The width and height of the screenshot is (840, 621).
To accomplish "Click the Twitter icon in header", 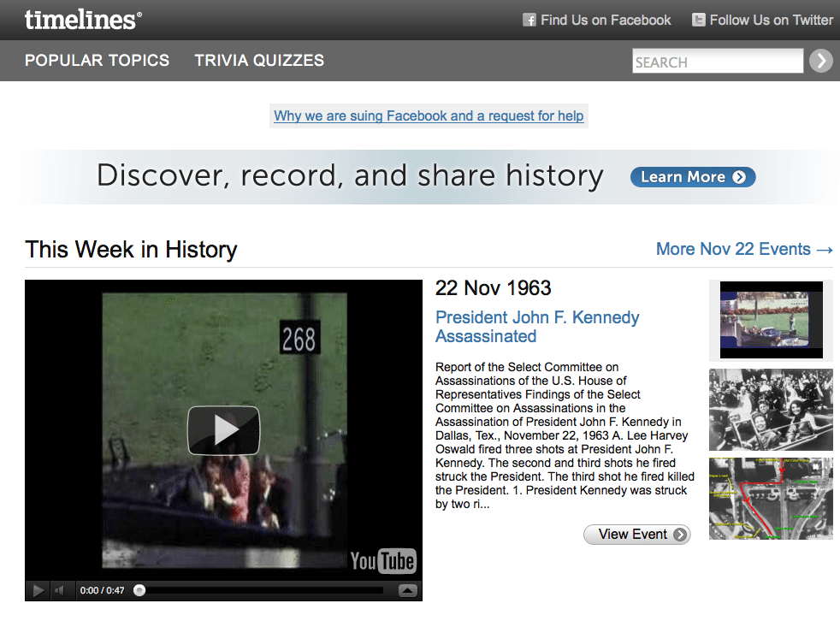I will click(699, 21).
